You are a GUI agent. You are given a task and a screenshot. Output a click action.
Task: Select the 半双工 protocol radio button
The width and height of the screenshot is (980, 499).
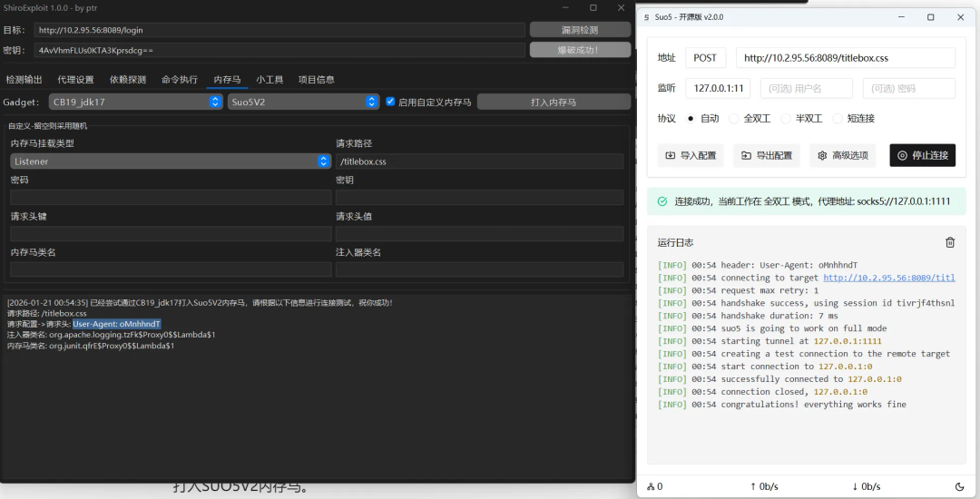click(x=786, y=119)
